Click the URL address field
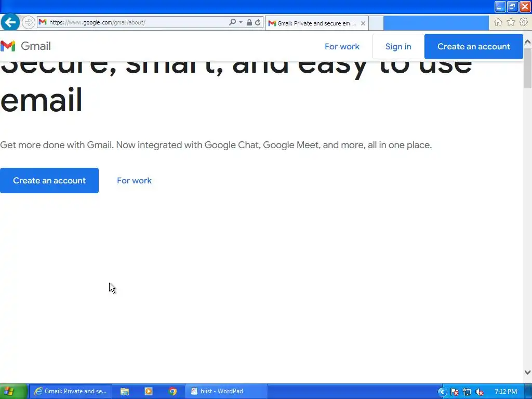 click(x=136, y=22)
